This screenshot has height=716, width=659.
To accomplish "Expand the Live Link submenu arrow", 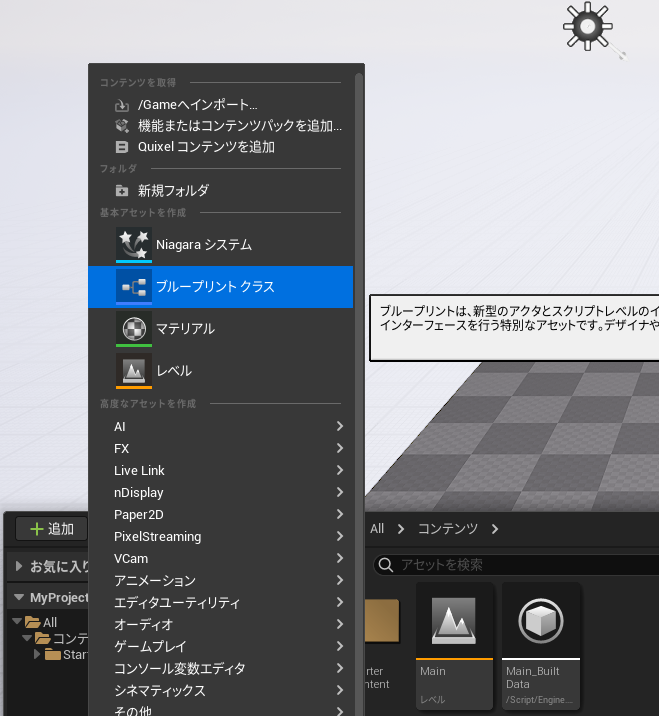I will pos(340,470).
